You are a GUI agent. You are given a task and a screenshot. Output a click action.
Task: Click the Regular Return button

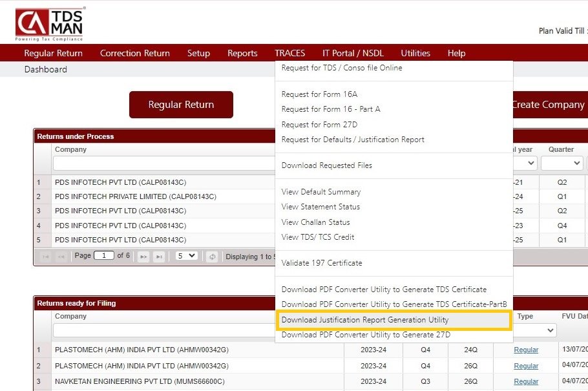point(181,104)
